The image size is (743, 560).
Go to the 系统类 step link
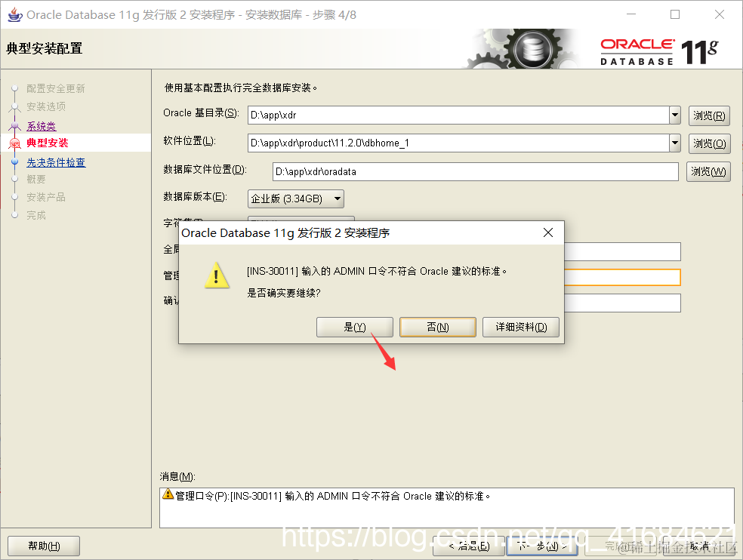coord(42,126)
